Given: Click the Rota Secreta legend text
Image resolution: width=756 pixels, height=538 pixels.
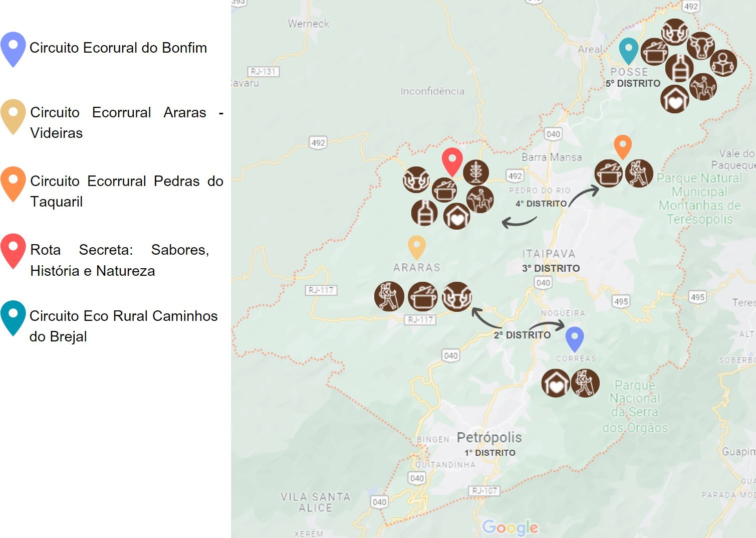Looking at the screenshot, I should pos(120,260).
